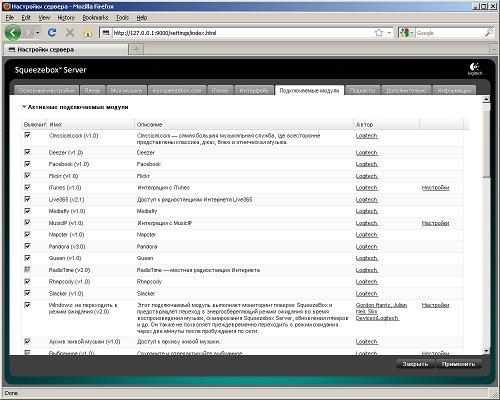This screenshot has width=500, height=400.
Task: Toggle the Queen plugin checkbox
Action: click(x=27, y=258)
